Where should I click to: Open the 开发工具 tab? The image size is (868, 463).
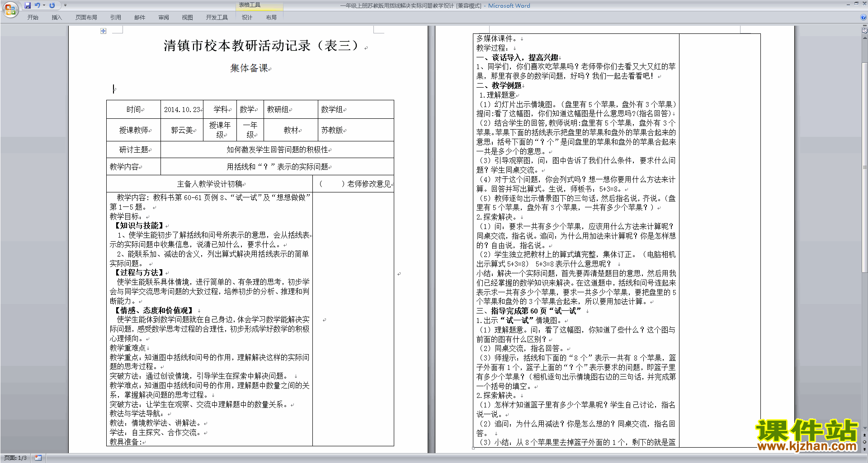pyautogui.click(x=217, y=18)
